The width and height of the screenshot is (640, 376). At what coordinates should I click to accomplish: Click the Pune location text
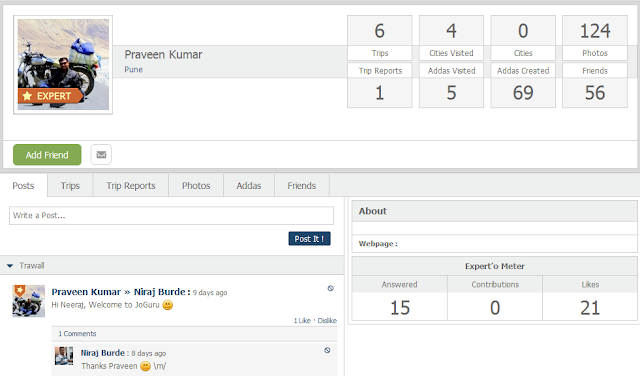click(133, 70)
